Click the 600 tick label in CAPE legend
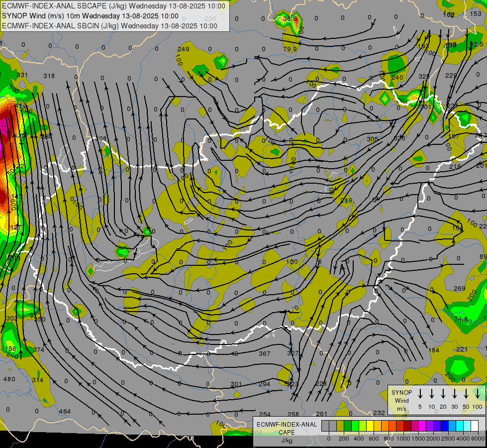The height and width of the screenshot is (448, 487). click(x=374, y=439)
